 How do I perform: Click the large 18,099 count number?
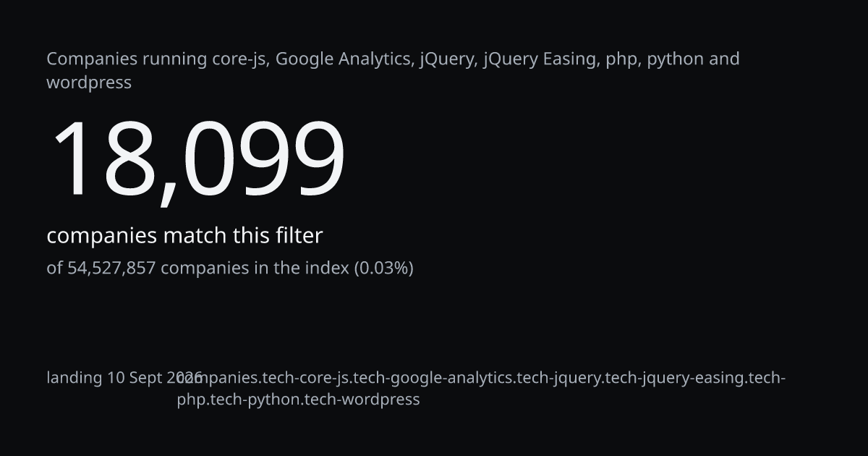(x=197, y=159)
